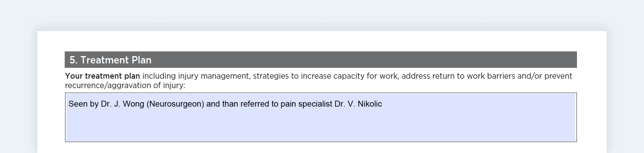Viewport: 644px width, 153px height.
Task: Click the word 'Treatment' in the gray header
Action: [105, 60]
